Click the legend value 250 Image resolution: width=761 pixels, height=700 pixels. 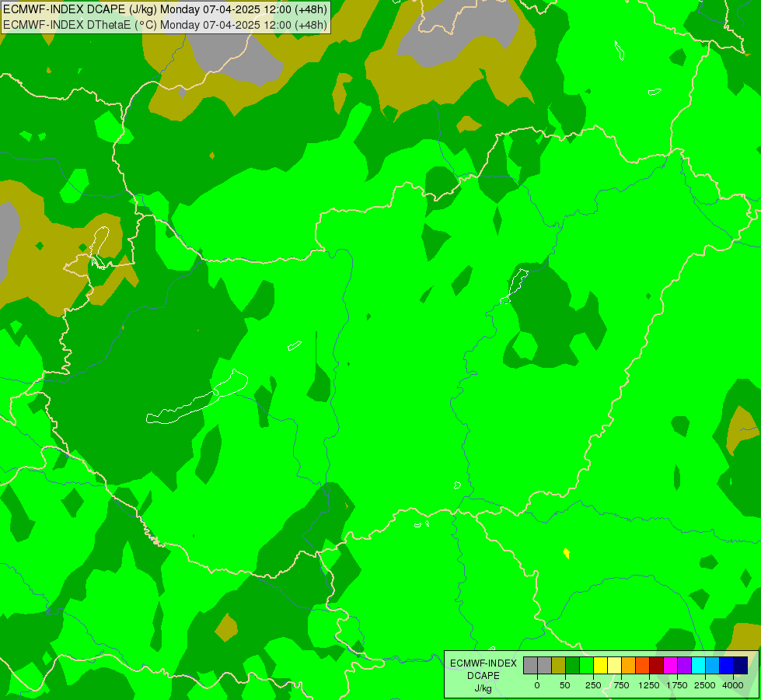(593, 685)
